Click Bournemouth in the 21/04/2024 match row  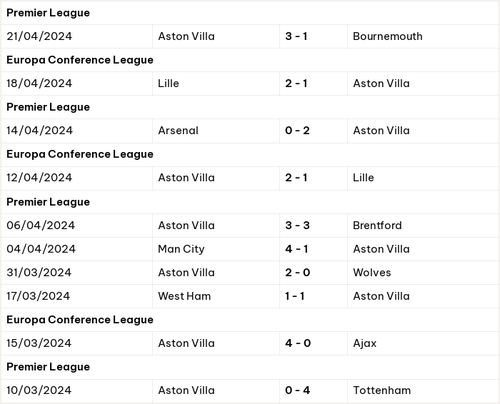pos(387,36)
